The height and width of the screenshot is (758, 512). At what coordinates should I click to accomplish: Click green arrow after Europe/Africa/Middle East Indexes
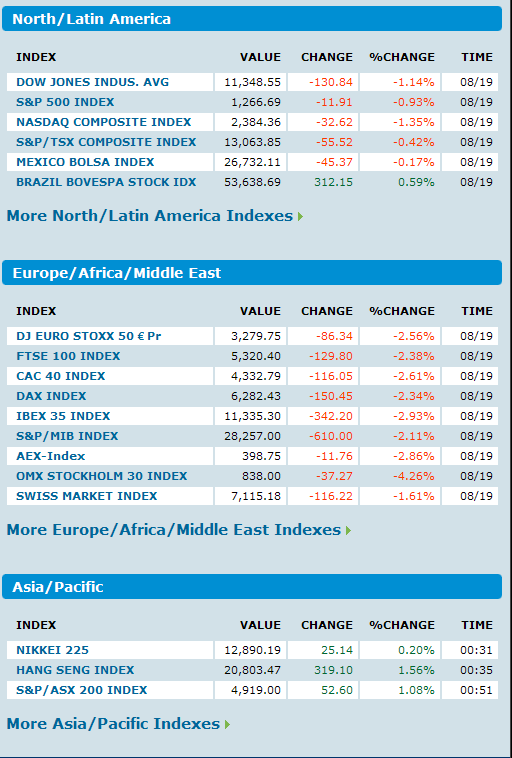click(x=348, y=531)
